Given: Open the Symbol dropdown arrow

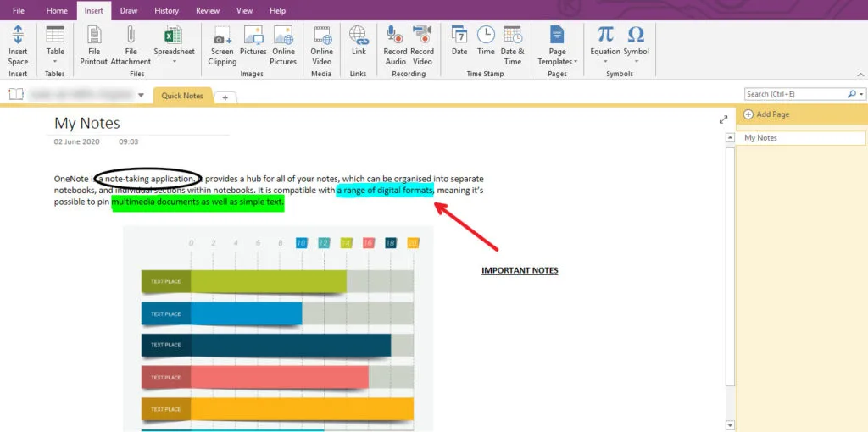Looking at the screenshot, I should [636, 61].
